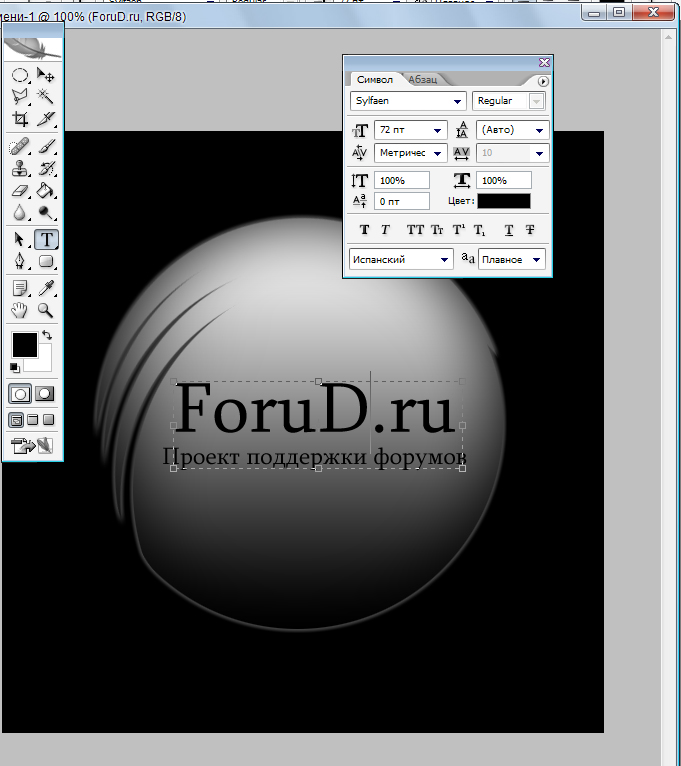Select the Polygonal Lasso tool
The width and height of the screenshot is (681, 766).
pyautogui.click(x=20, y=96)
